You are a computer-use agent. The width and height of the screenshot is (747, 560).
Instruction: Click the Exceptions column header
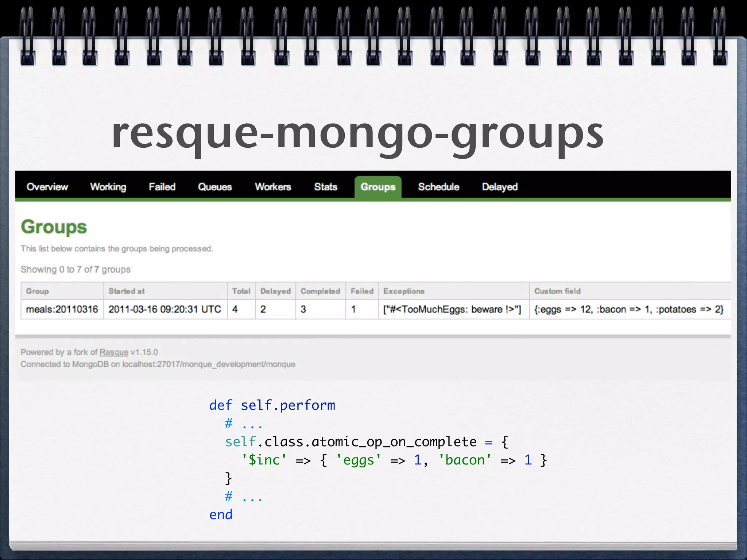tap(453, 291)
